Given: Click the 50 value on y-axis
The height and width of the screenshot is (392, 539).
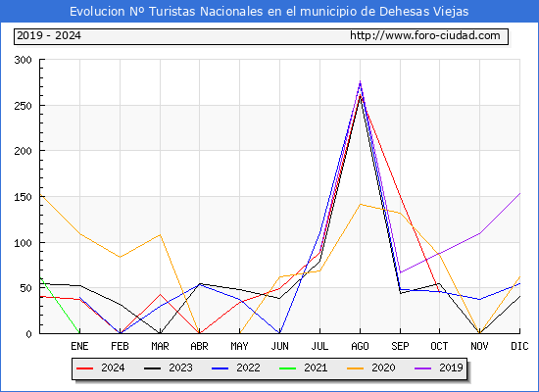Looking at the screenshot, I should tap(25, 288).
